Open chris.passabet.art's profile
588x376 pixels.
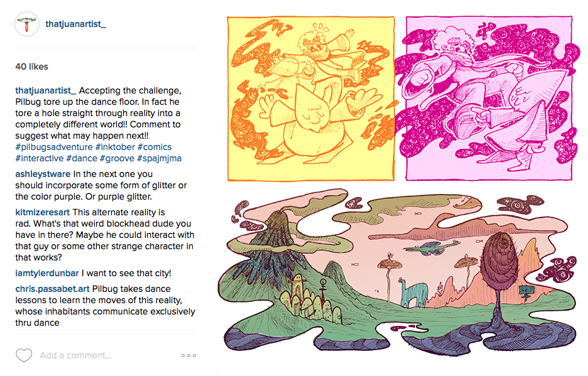[x=53, y=289]
